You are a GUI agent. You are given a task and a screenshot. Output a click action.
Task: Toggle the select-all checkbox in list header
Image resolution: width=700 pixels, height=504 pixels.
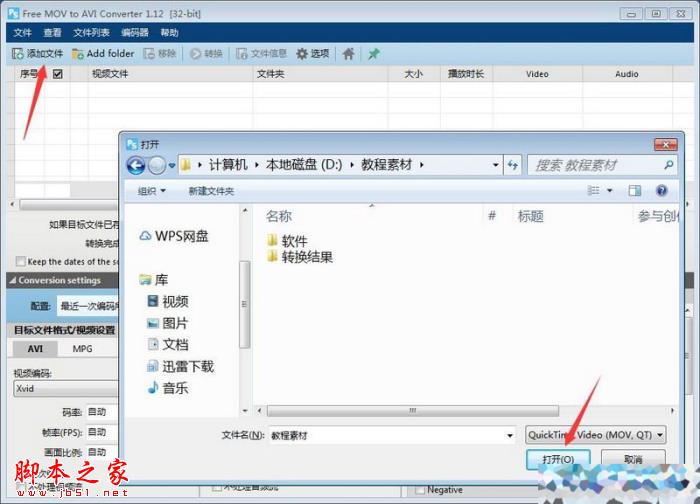[x=58, y=74]
